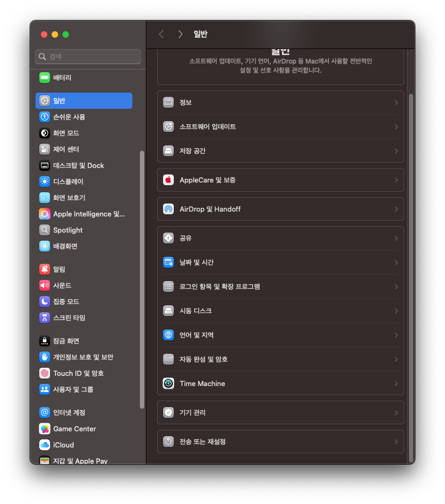
Task: Open the Apple Intelligence sidebar icon
Action: tap(45, 214)
